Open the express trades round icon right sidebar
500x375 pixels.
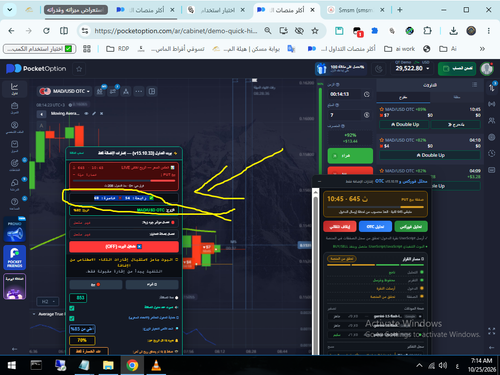pyautogui.click(x=492, y=137)
